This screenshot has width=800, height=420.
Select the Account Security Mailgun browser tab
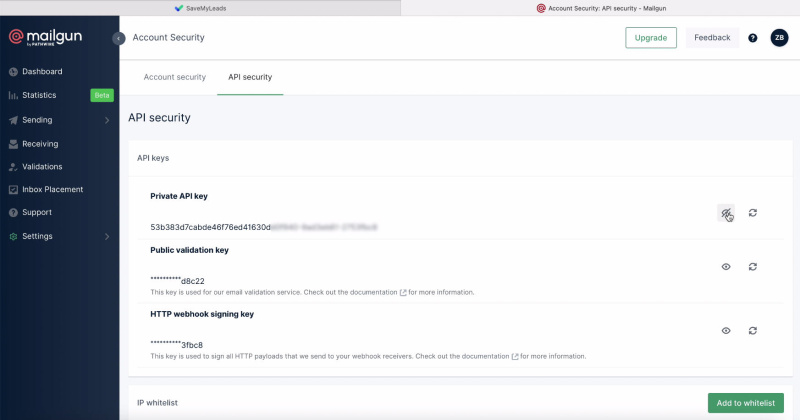(601, 8)
